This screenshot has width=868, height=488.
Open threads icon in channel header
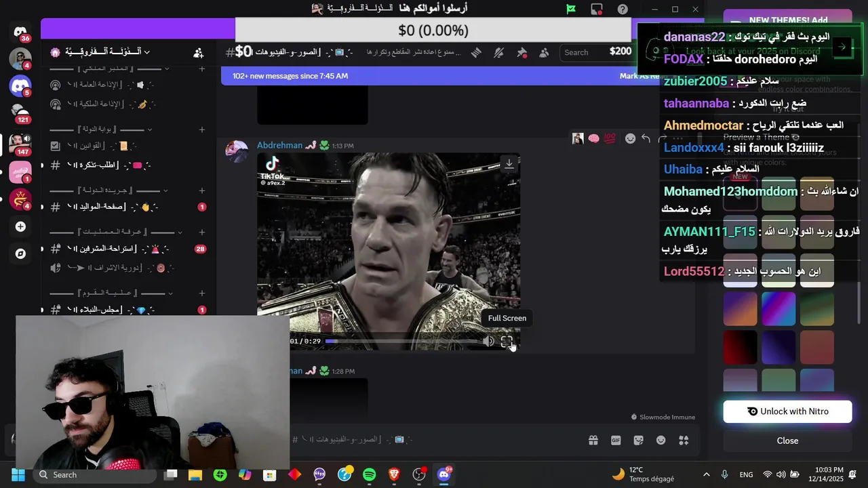tap(476, 52)
